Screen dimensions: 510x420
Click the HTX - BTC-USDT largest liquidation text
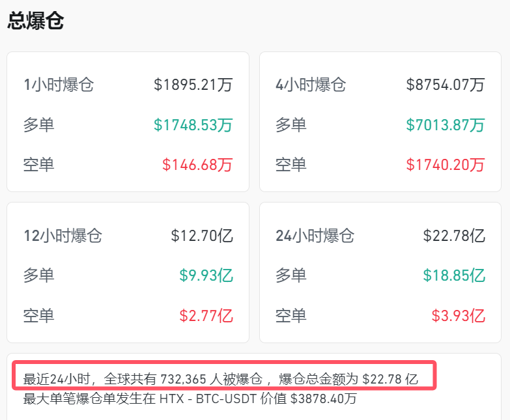click(206, 399)
